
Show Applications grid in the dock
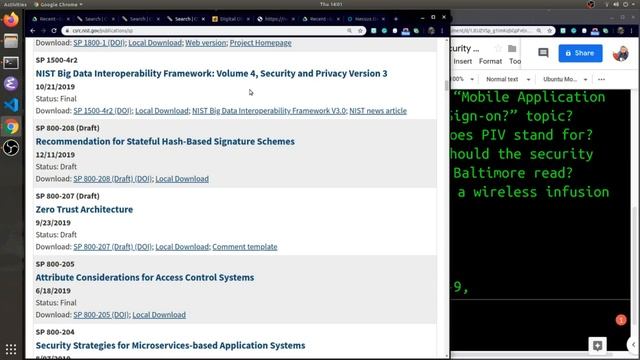11,349
